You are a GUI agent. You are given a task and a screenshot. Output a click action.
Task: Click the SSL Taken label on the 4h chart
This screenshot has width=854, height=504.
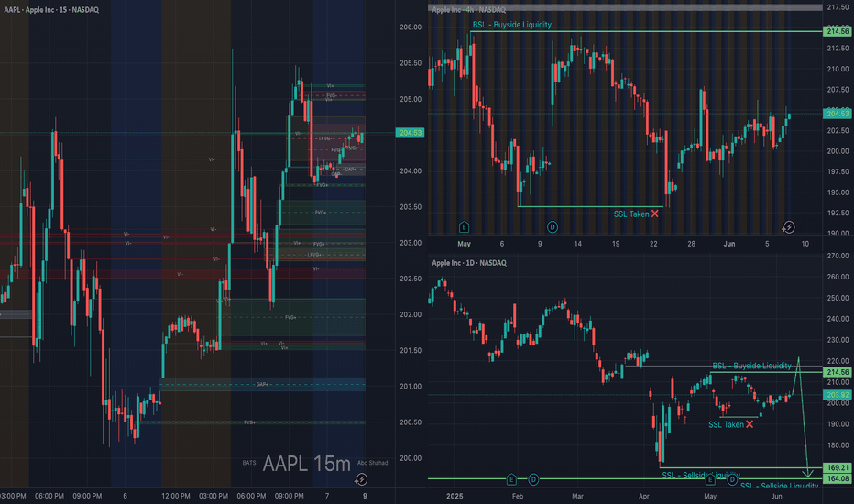(631, 214)
